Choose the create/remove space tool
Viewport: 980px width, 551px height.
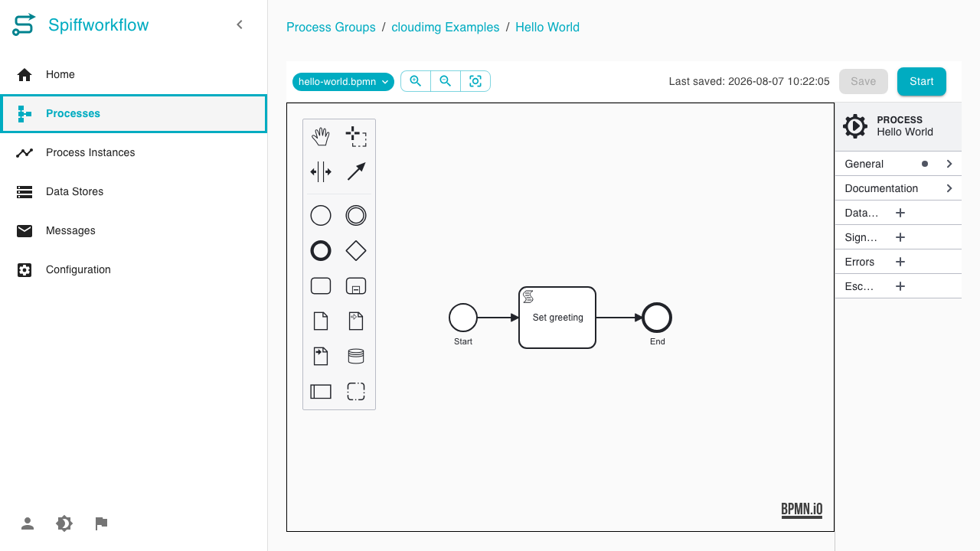click(x=321, y=172)
